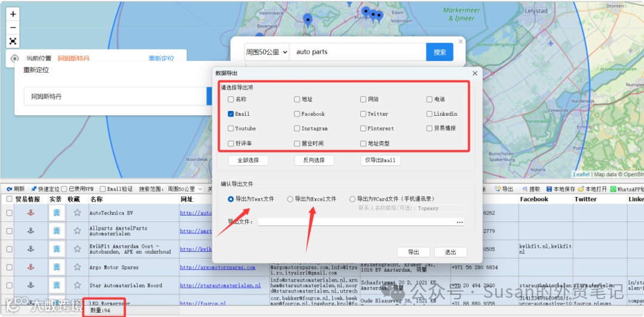Toggle 已使用VPN checkbox in toolbar
This screenshot has height=317, width=644.
pos(64,189)
